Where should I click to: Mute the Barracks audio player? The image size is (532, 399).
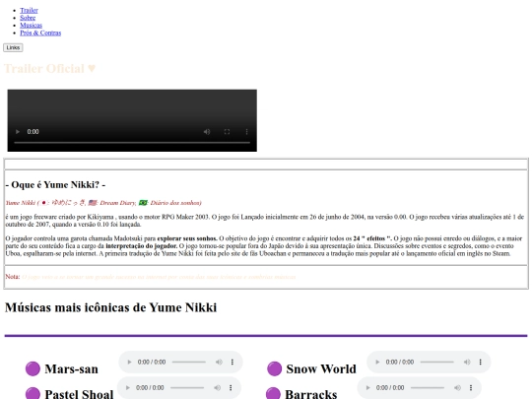tap(457, 387)
